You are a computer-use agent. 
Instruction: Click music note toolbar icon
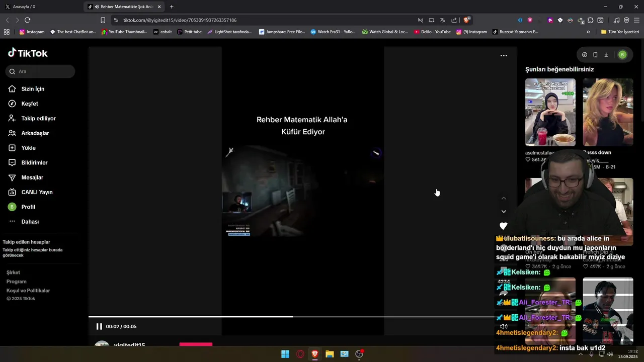pos(617,20)
